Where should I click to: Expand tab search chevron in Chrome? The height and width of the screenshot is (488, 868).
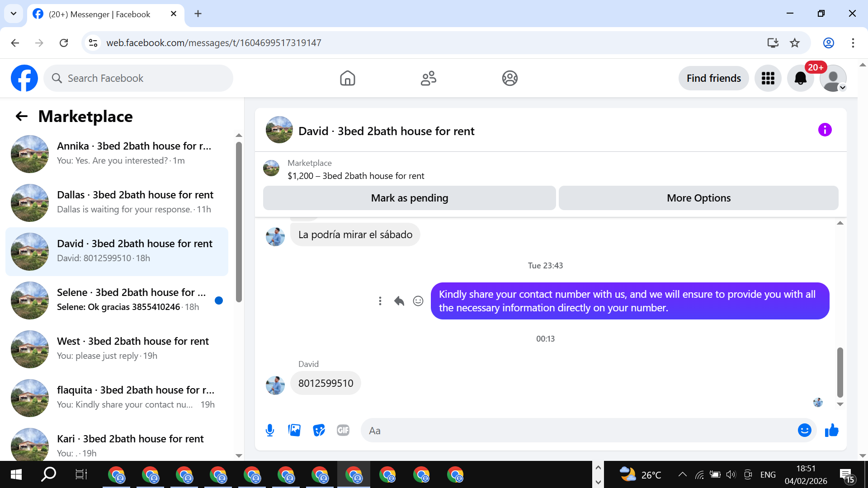tap(14, 14)
